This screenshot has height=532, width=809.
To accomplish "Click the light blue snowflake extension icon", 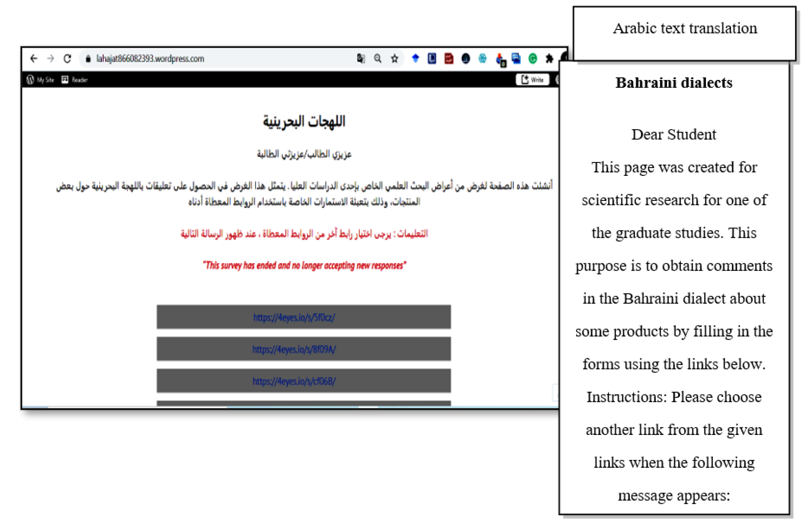I will point(482,59).
